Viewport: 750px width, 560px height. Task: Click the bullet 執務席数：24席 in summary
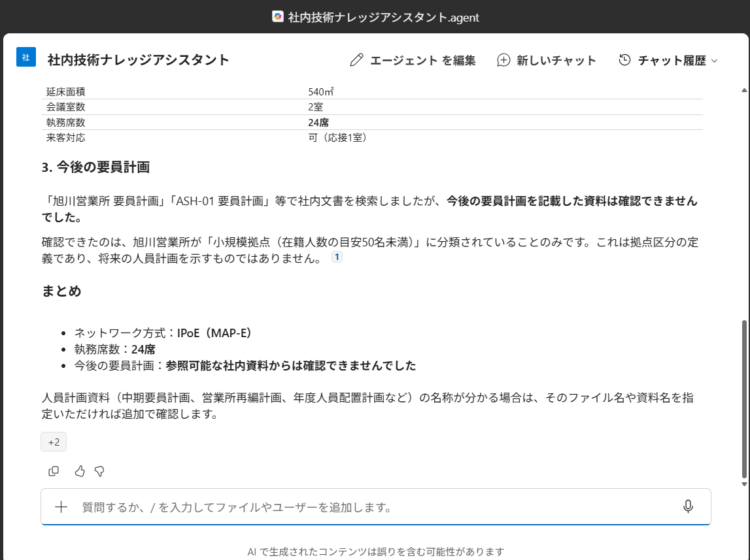(x=115, y=350)
